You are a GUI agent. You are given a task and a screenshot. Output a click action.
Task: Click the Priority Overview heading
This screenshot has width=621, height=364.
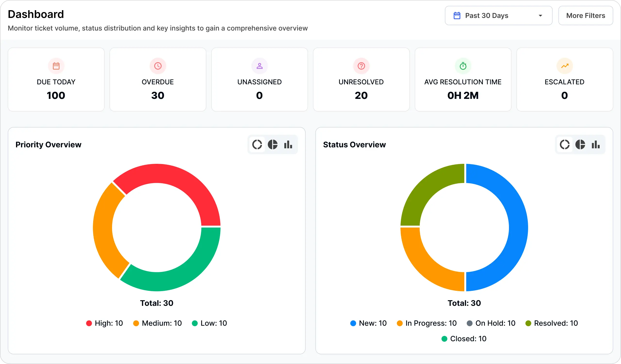pos(48,145)
